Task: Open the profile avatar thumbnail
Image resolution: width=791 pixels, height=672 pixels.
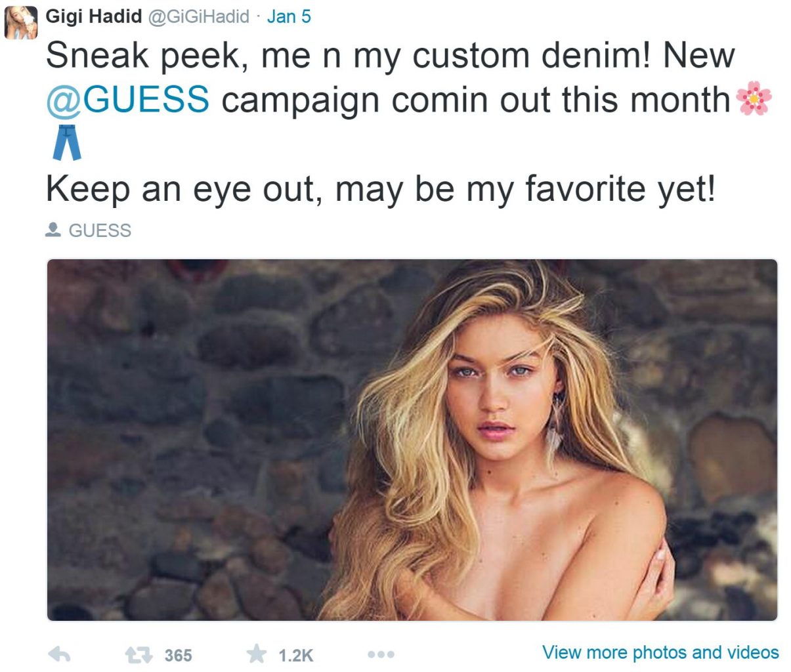Action: (x=22, y=22)
